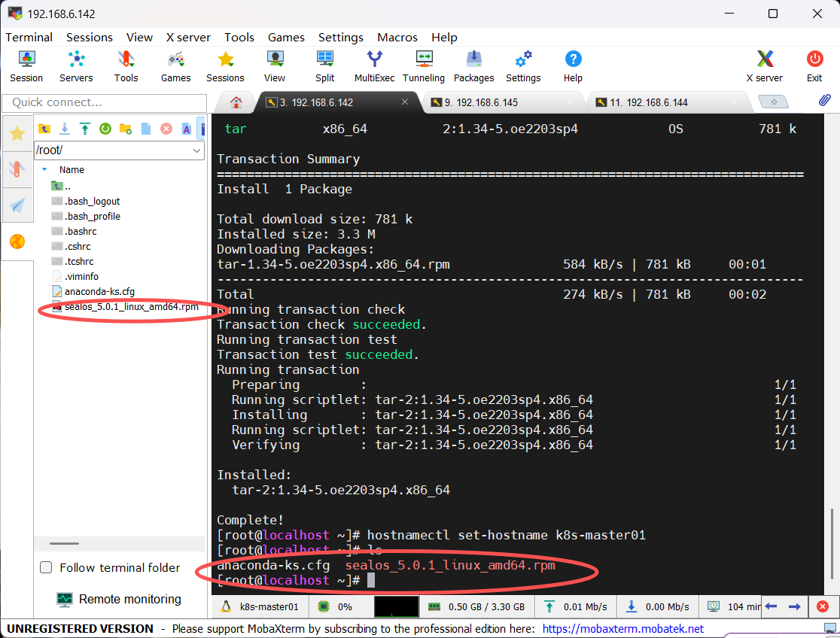The image size is (840, 638).
Task: Click the paperclip attach icon
Action: (824, 100)
